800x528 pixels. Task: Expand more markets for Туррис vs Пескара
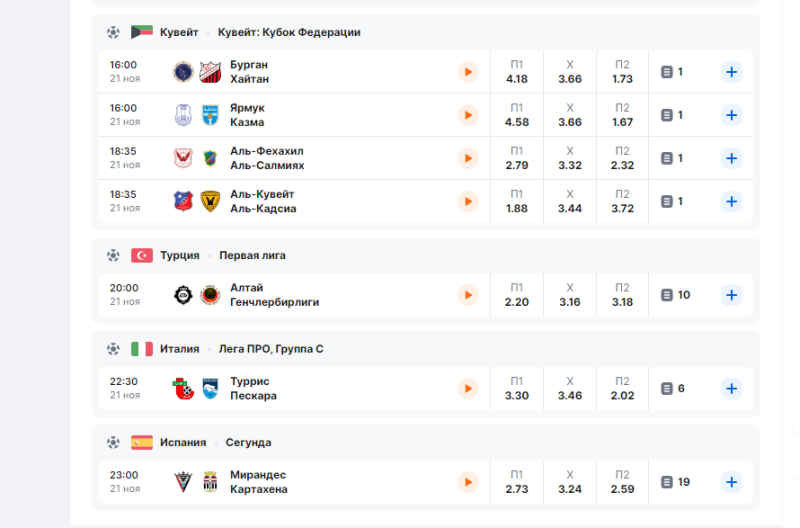731,388
